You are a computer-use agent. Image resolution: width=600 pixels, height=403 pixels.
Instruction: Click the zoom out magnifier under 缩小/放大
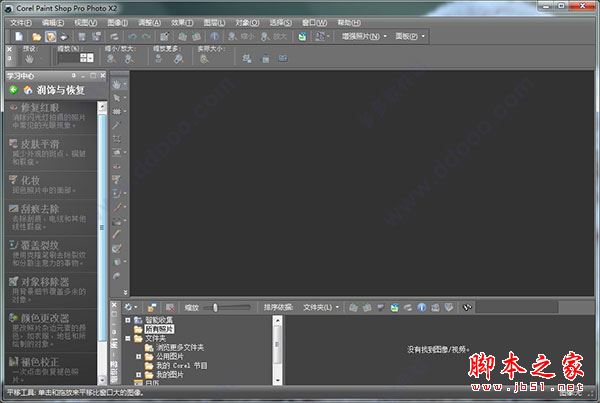click(111, 59)
